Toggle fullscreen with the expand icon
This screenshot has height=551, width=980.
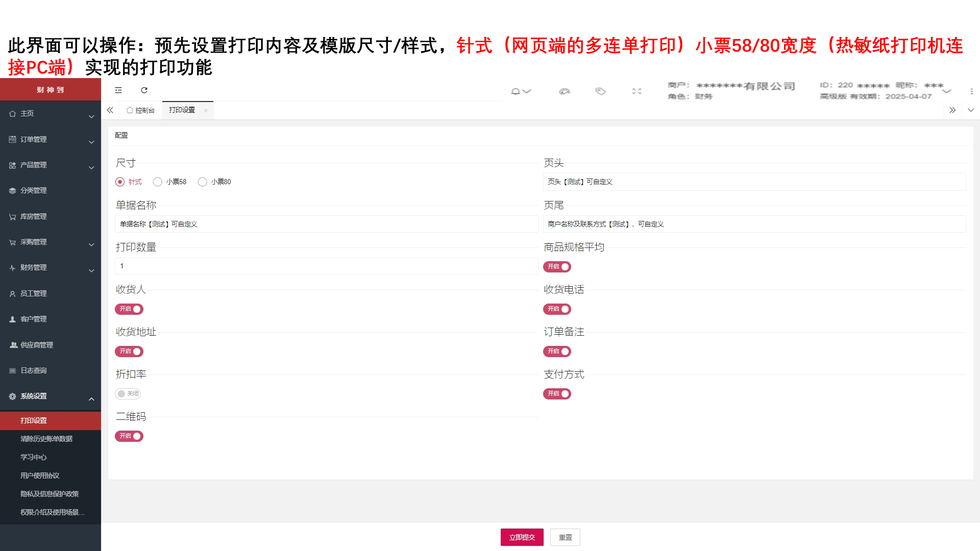coord(636,91)
